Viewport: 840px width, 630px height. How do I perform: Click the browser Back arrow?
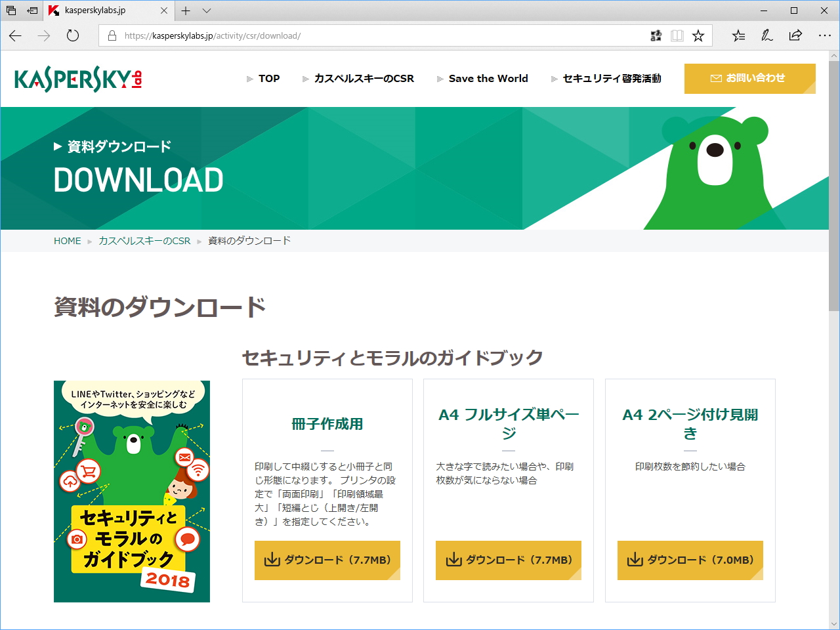[x=15, y=36]
